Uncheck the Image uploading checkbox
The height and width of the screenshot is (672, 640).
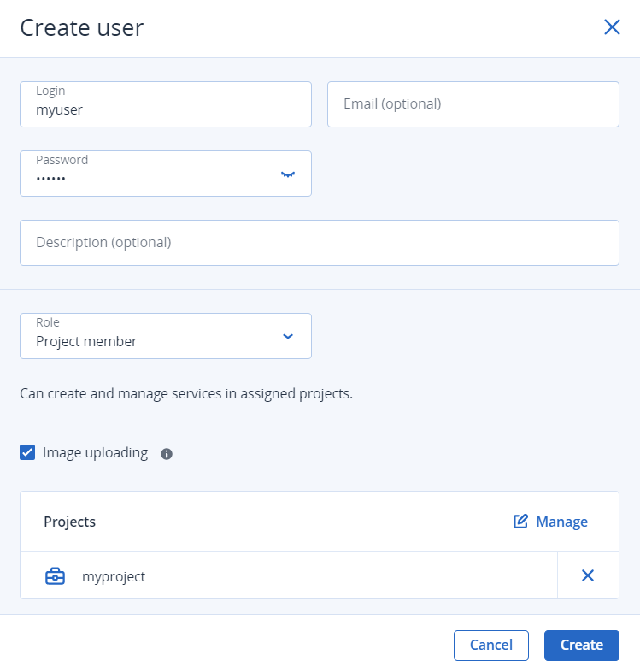[x=27, y=452]
